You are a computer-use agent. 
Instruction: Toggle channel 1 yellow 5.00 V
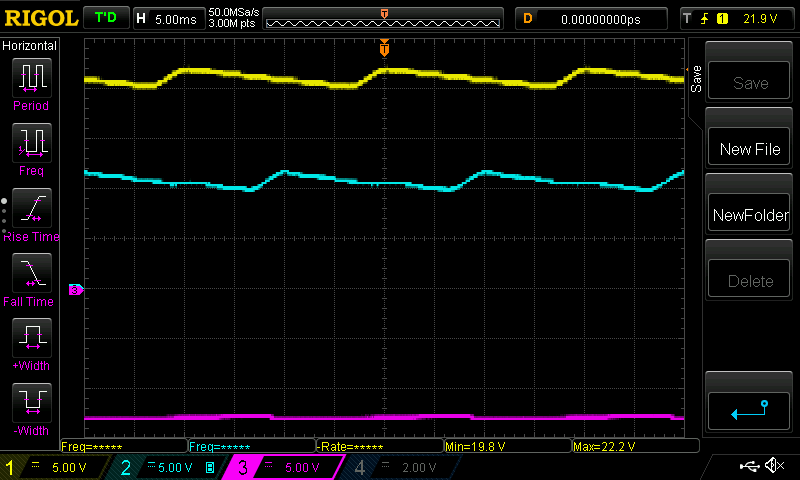(55, 467)
